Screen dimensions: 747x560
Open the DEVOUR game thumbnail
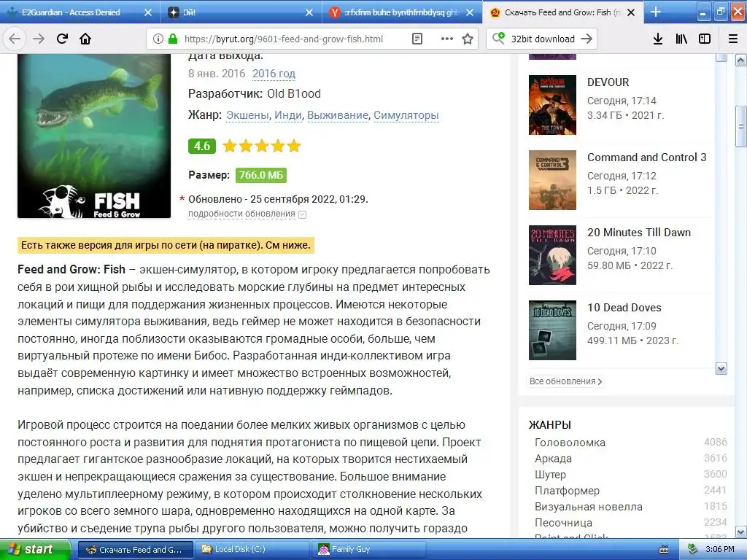(x=553, y=105)
